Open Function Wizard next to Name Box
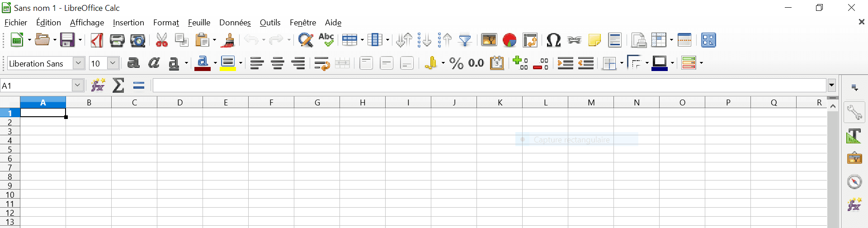Viewport: 868px width, 228px height. coord(98,85)
